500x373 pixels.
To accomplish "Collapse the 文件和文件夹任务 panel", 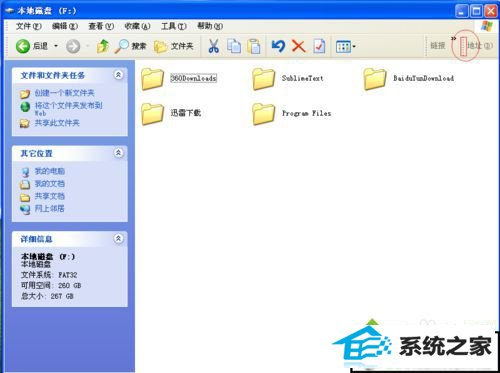I will 118,75.
